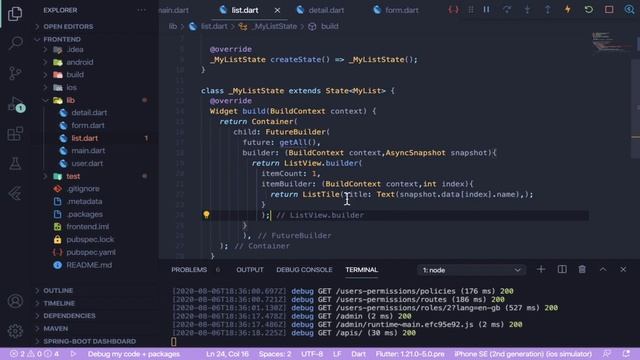Image resolution: width=640 pixels, height=360 pixels.
Task: Click the iPhone SE simulator device selector
Action: [523, 354]
